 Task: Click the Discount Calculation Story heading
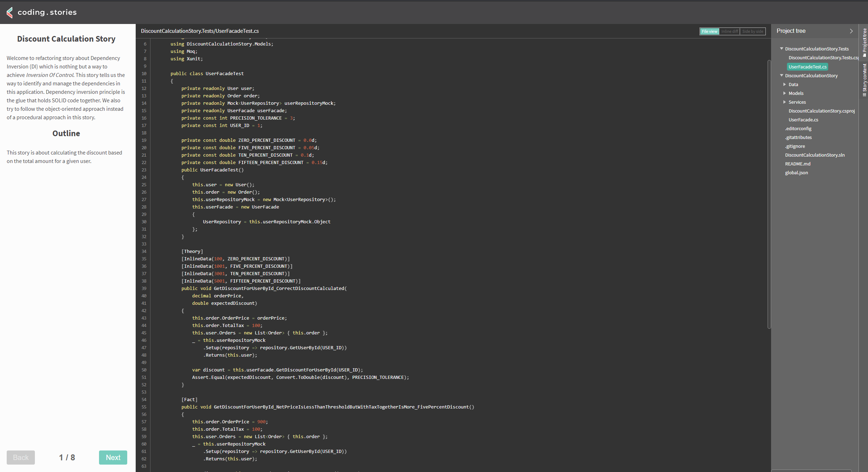click(66, 39)
